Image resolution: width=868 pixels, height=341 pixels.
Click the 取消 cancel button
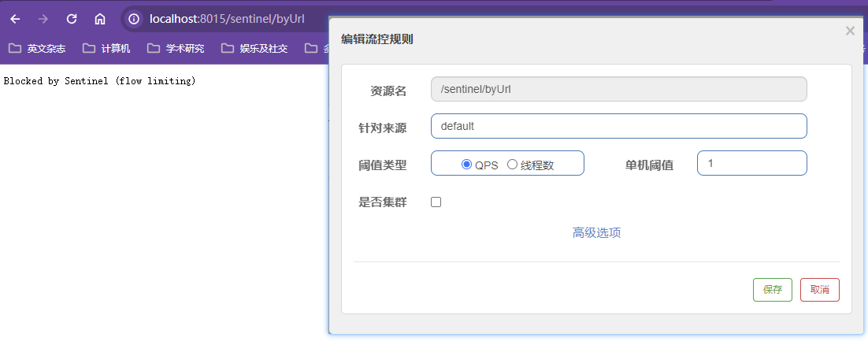[819, 290]
